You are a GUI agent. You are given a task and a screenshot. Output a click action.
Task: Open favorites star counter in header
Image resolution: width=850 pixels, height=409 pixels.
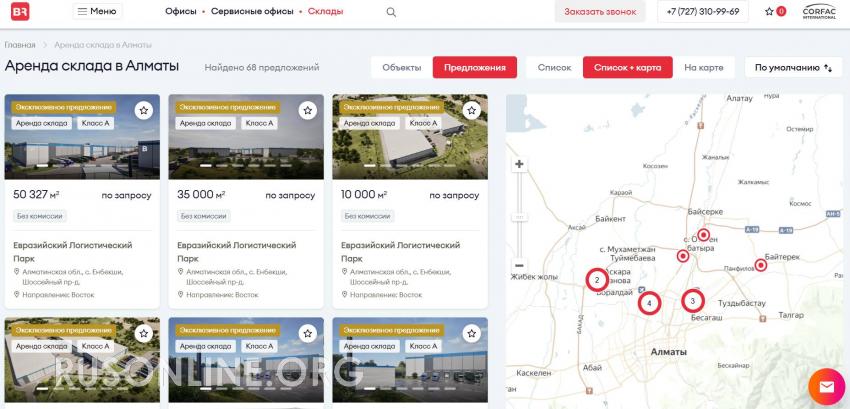tap(775, 11)
